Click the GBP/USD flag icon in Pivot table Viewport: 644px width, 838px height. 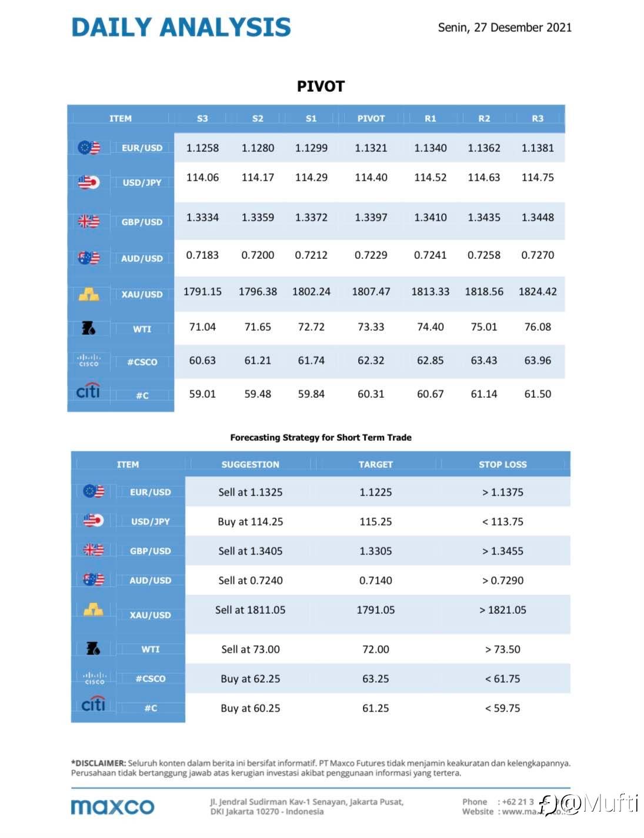[x=89, y=221]
